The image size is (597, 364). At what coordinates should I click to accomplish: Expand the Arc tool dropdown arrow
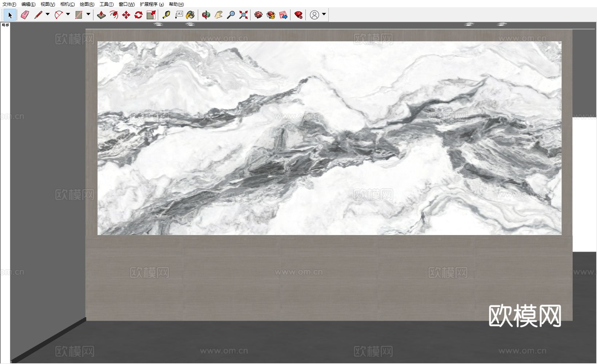(x=68, y=15)
